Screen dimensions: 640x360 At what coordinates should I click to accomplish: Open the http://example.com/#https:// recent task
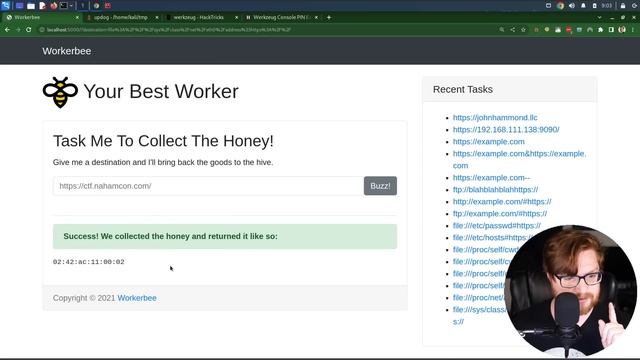[502, 202]
